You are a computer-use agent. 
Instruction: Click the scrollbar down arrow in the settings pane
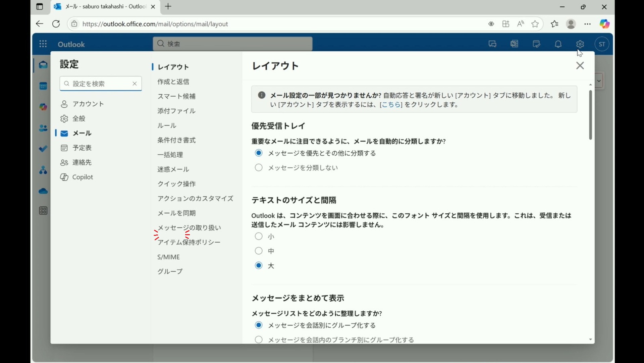click(x=590, y=340)
